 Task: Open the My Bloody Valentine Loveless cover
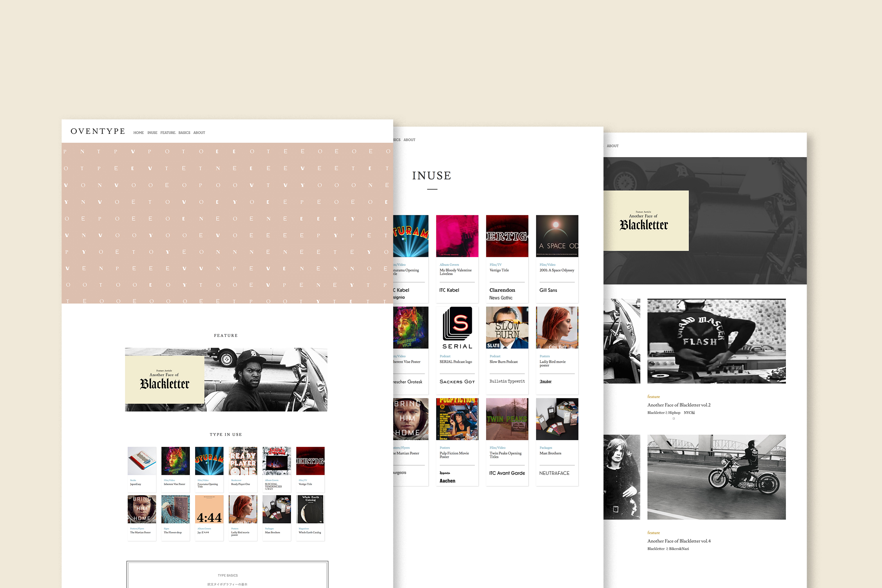click(x=457, y=236)
